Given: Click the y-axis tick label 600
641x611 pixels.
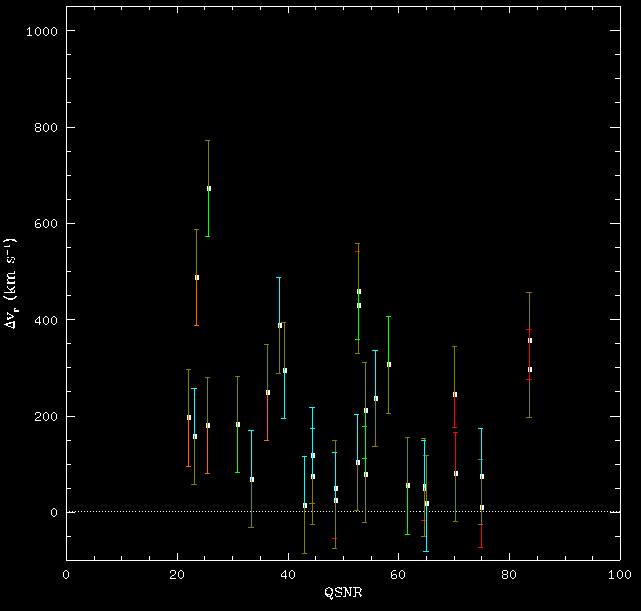Looking at the screenshot, I should point(46,224).
